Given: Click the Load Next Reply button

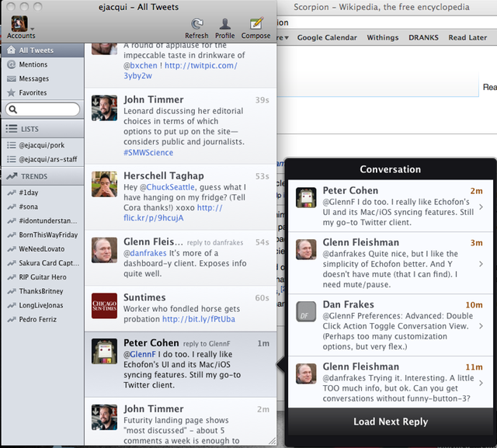Looking at the screenshot, I should [x=391, y=422].
